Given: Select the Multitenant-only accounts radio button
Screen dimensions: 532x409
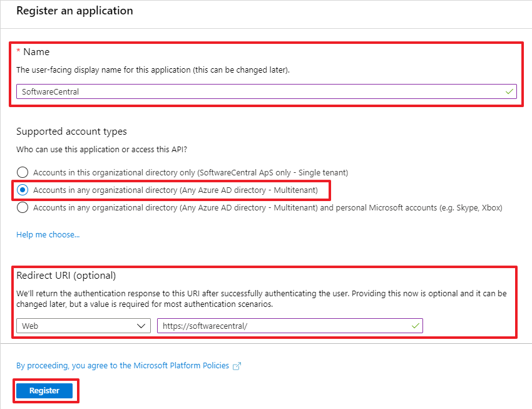Looking at the screenshot, I should [23, 190].
